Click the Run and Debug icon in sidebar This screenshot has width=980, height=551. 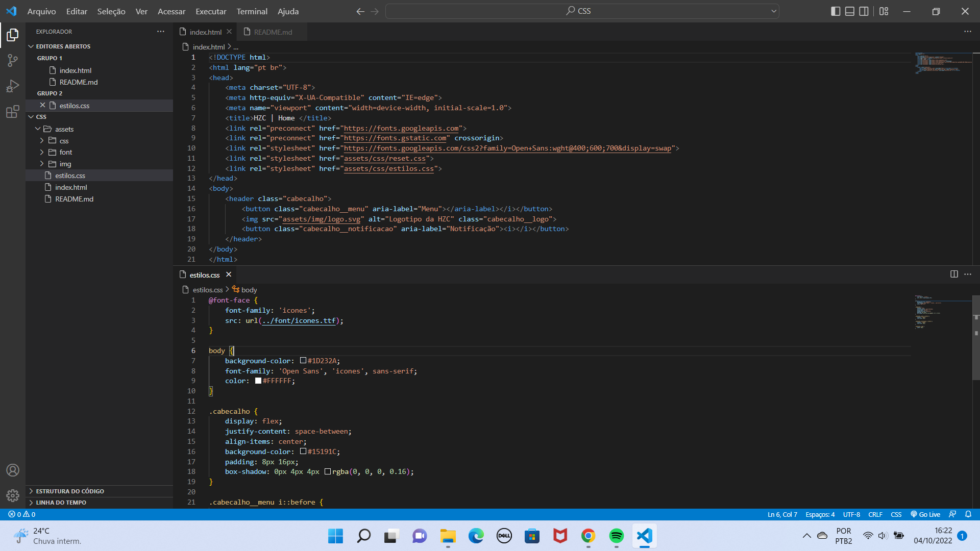point(13,86)
